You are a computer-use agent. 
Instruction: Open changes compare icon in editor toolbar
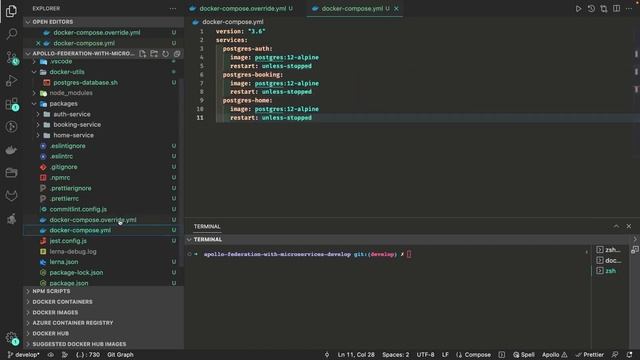(x=604, y=9)
